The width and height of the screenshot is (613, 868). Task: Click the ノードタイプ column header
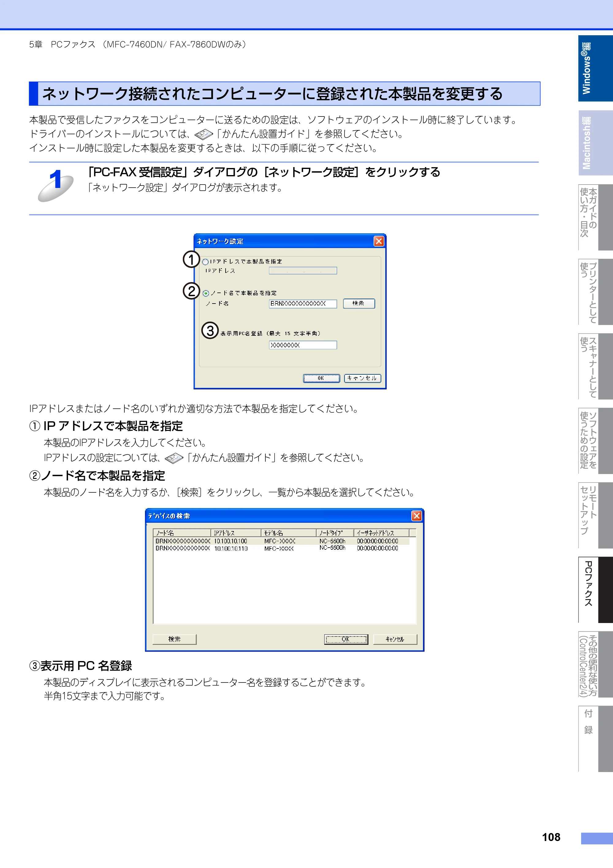click(x=335, y=533)
